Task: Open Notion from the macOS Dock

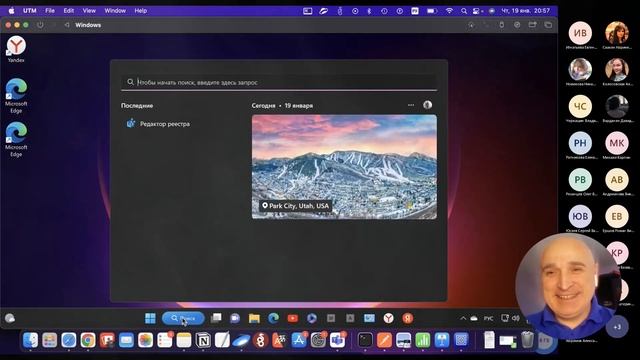Action: (203, 340)
